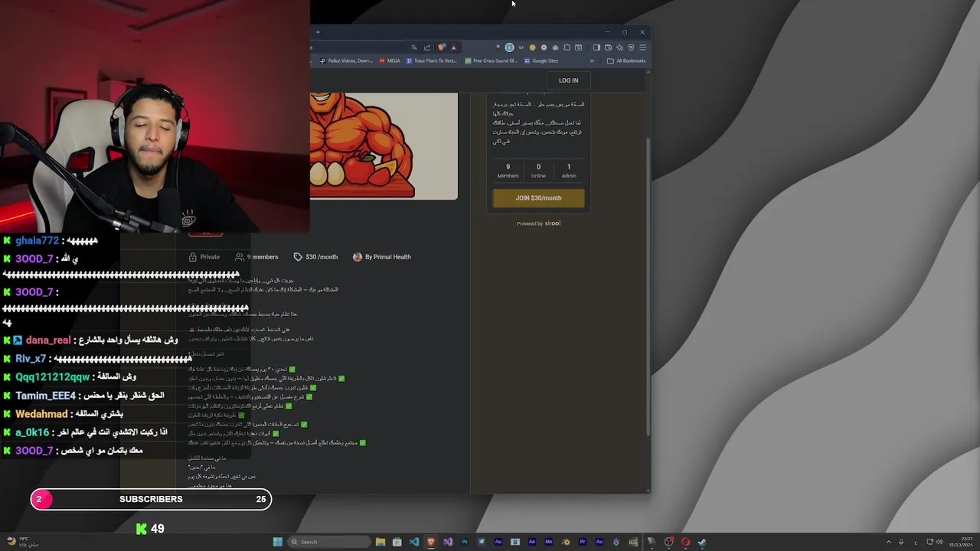Click the Brave VPN shield icon
Image resolution: width=980 pixels, height=551 pixels.
point(631,47)
